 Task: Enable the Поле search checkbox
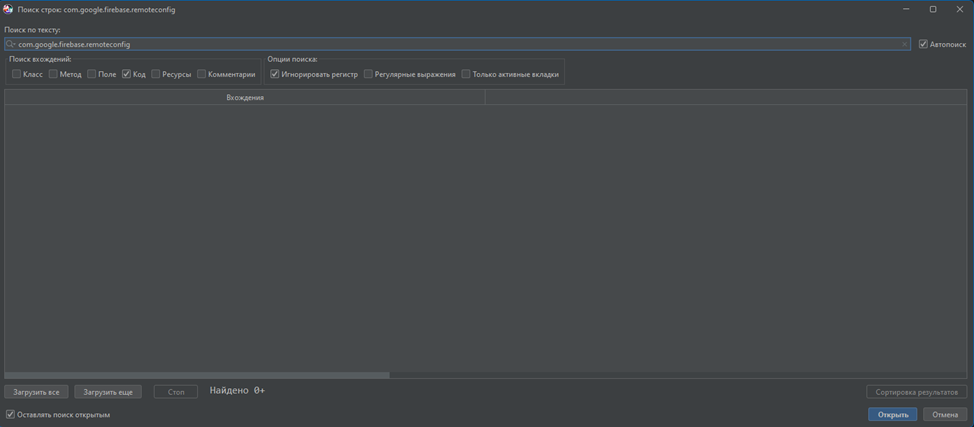coord(92,74)
